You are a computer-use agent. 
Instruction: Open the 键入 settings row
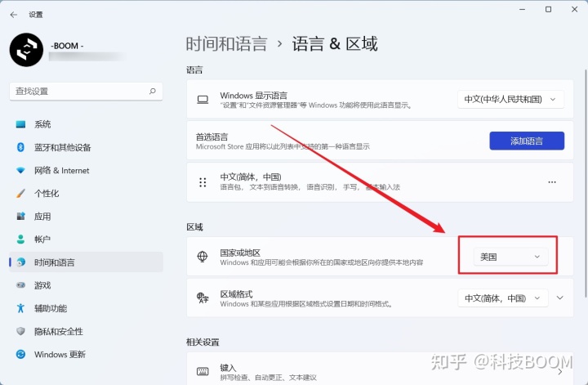click(x=380, y=369)
